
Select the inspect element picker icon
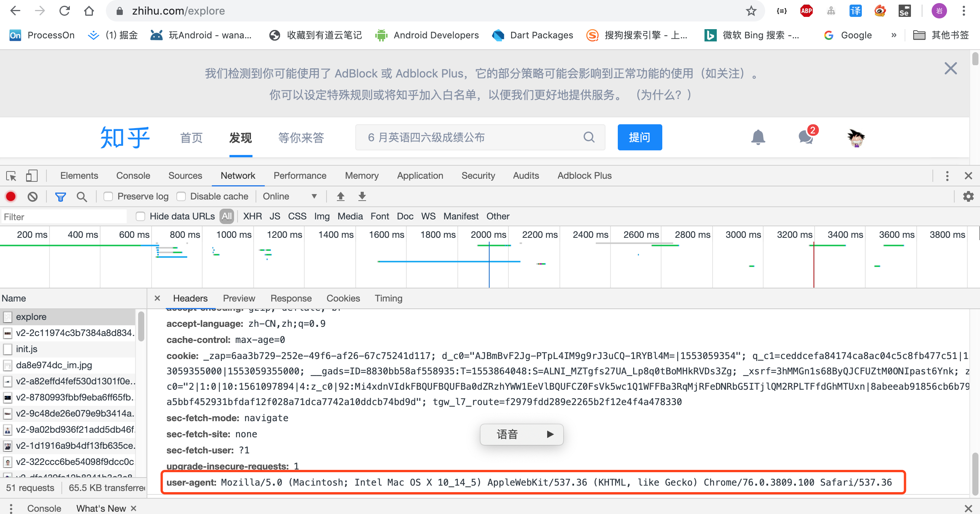(11, 176)
